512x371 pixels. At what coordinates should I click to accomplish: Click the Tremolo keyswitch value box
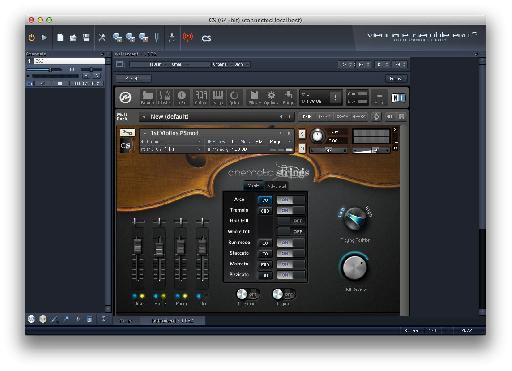pyautogui.click(x=265, y=211)
